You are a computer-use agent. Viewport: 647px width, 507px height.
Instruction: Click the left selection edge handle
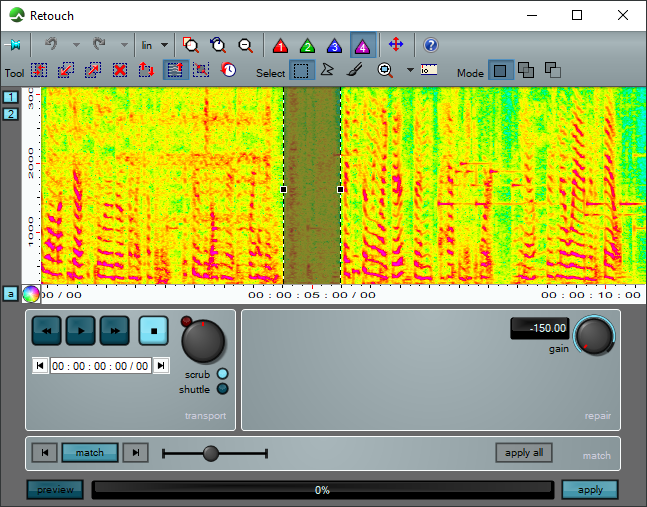(283, 189)
